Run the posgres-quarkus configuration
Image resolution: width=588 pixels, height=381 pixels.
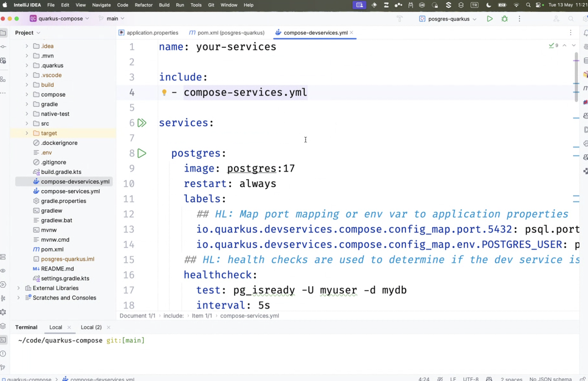489,19
